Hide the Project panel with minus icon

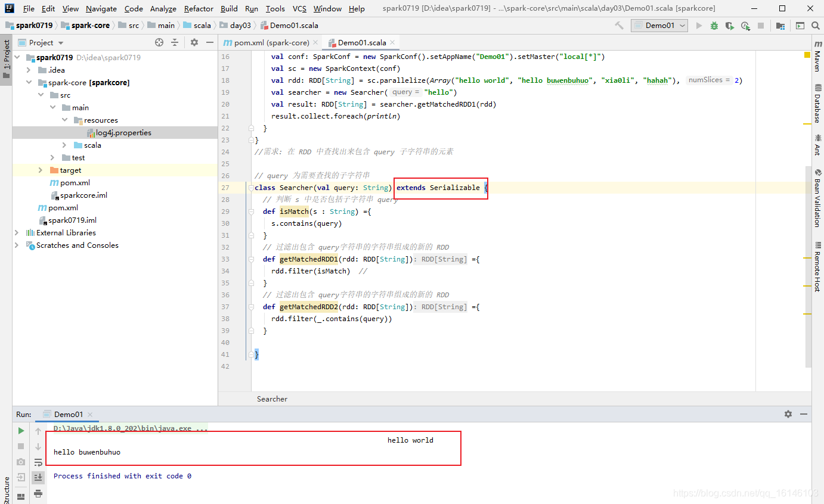(x=209, y=42)
